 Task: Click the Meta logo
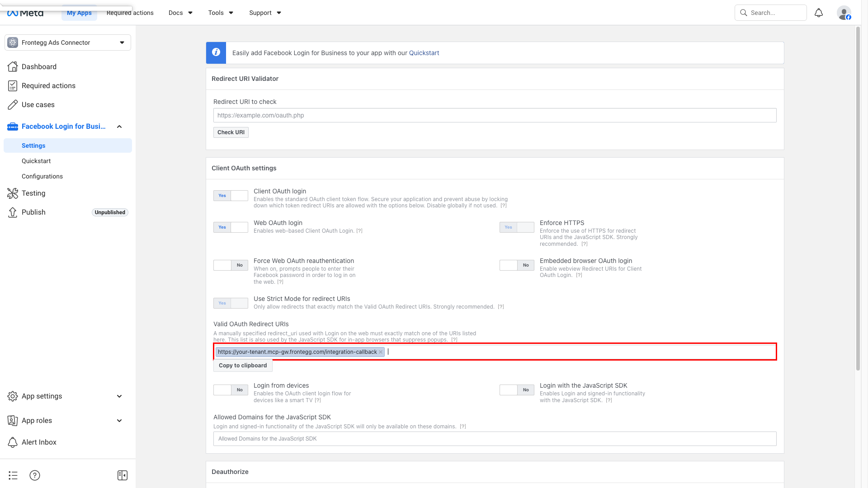pos(25,13)
